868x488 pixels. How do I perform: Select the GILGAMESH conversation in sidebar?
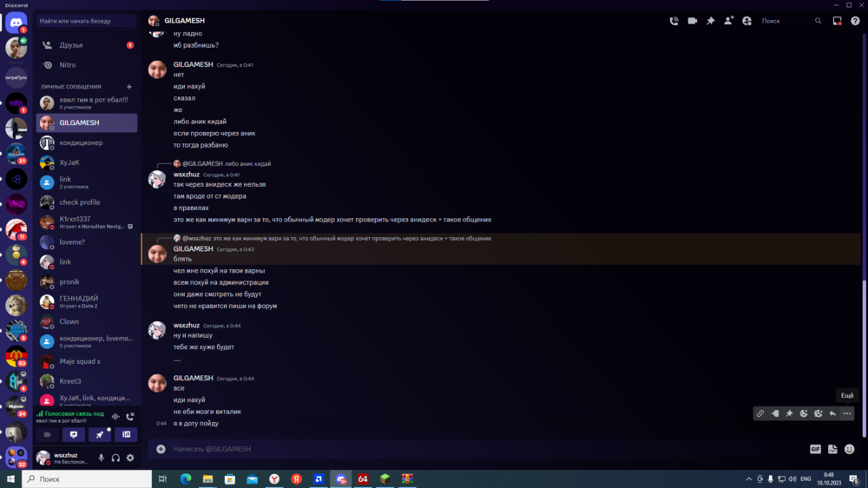point(87,123)
